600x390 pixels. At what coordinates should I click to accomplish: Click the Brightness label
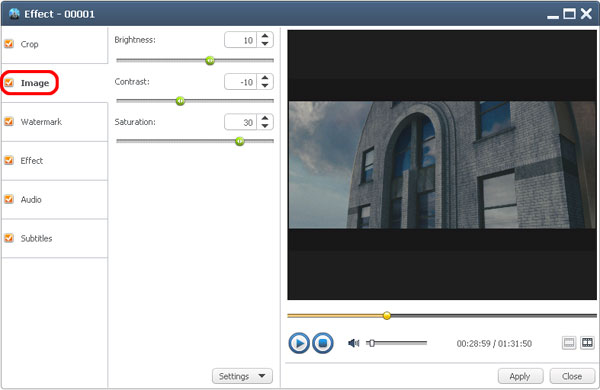135,40
